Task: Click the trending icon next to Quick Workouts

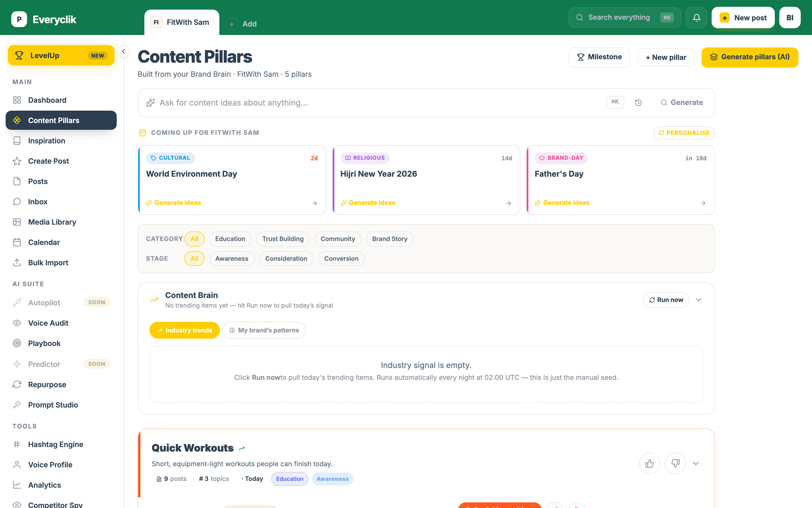Action: (242, 448)
